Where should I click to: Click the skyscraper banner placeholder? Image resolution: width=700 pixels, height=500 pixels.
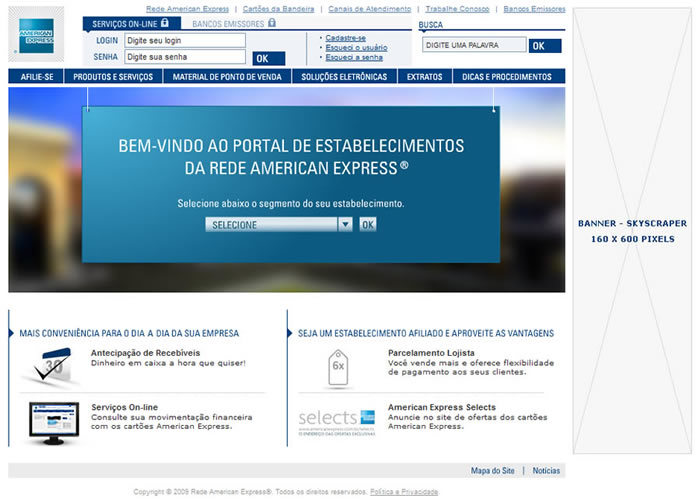[632, 231]
